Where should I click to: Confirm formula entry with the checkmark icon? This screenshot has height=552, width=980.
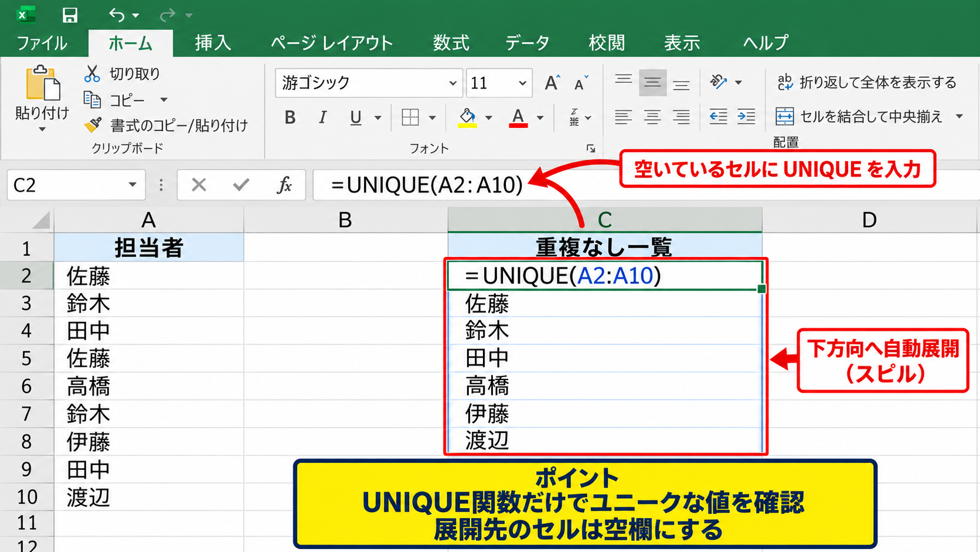click(241, 185)
